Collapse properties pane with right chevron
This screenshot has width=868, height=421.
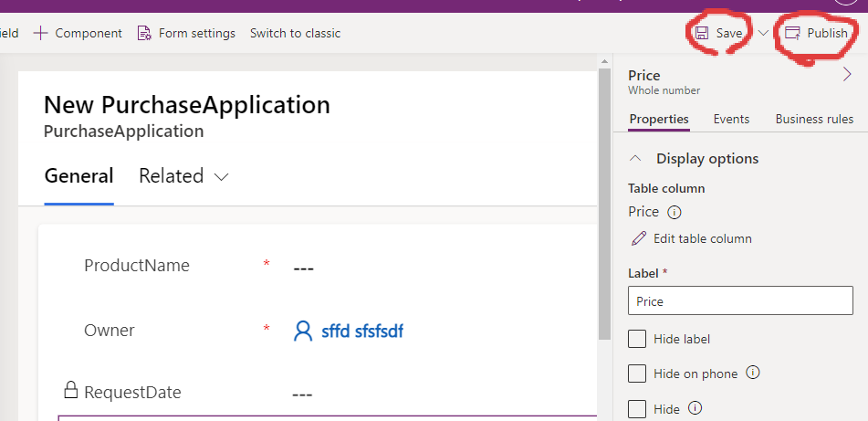(846, 77)
